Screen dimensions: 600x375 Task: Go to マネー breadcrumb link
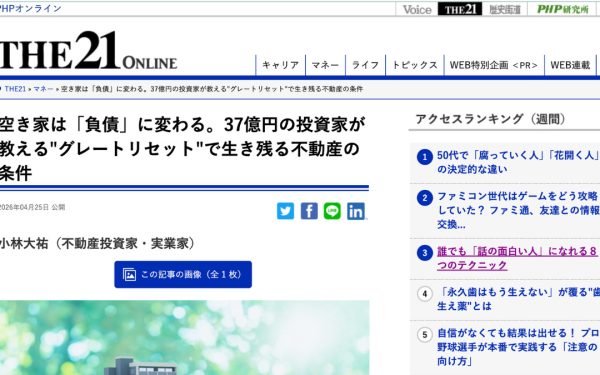[x=43, y=89]
